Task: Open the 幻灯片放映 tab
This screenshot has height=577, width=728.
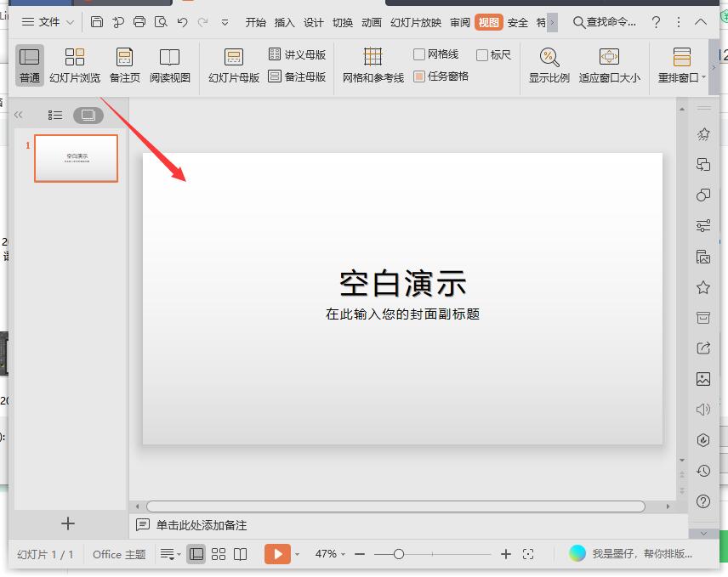Action: pos(416,22)
